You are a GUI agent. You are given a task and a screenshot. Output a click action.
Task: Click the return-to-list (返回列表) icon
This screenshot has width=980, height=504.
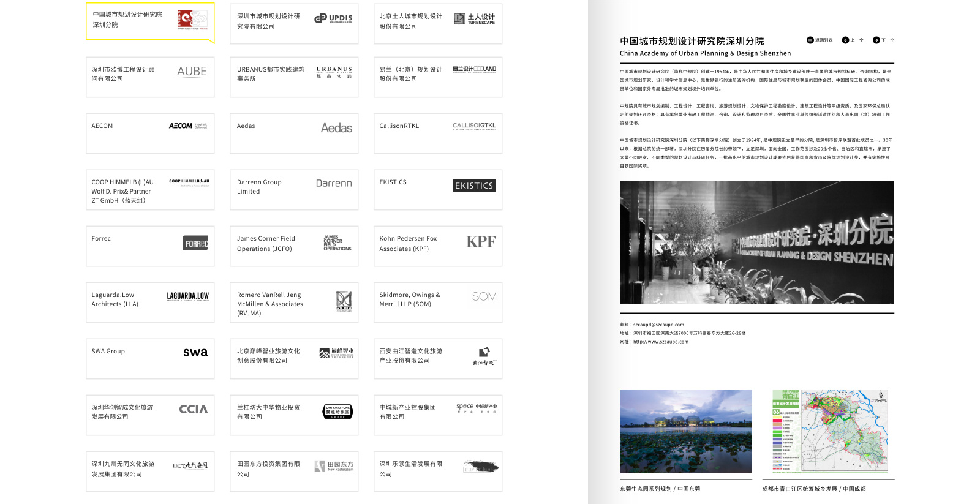click(x=810, y=40)
